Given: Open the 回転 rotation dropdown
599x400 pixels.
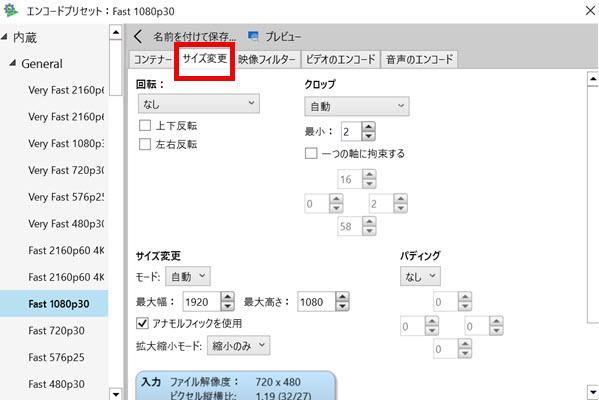Looking at the screenshot, I should tap(199, 104).
